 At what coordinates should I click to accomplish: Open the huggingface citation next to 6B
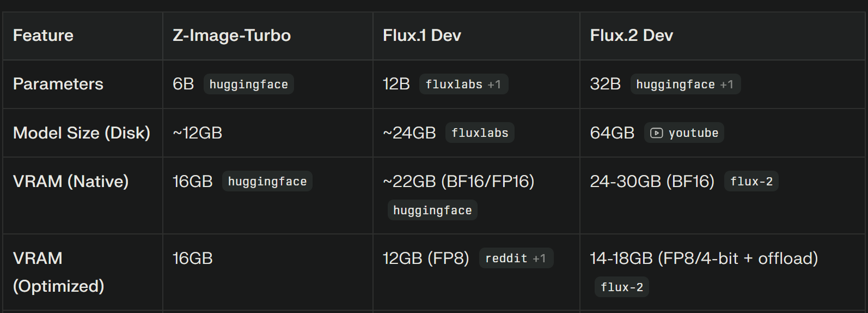click(x=249, y=84)
